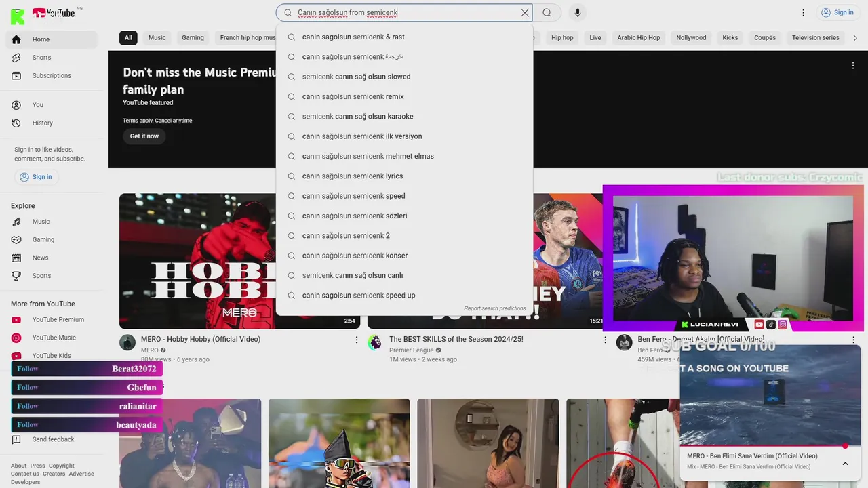Choose suggestion ending in 'speed up'

(x=404, y=296)
